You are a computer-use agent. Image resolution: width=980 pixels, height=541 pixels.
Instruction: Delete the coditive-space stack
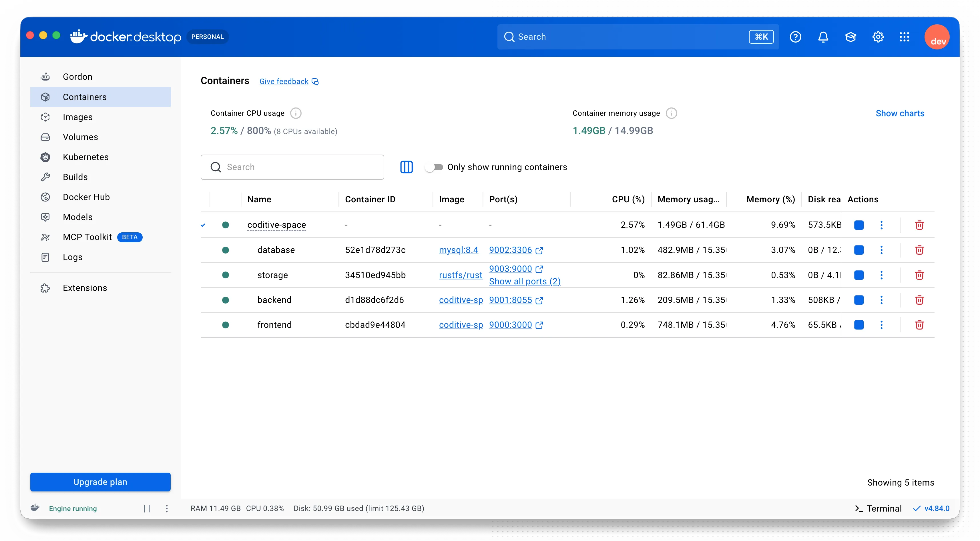[919, 225]
